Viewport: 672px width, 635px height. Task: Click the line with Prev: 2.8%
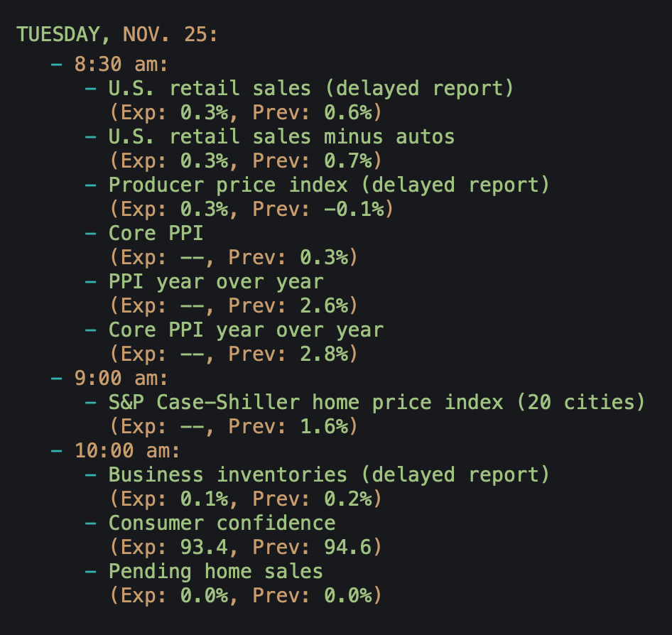234,354
